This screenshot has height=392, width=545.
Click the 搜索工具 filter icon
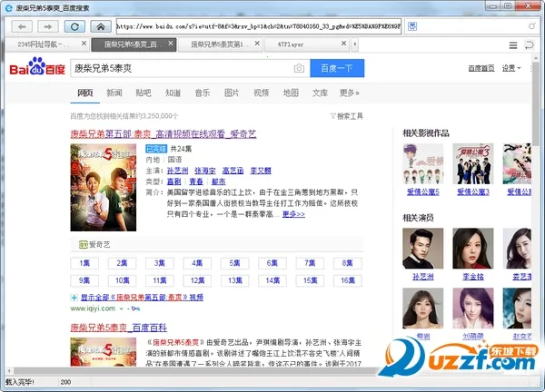click(332, 116)
